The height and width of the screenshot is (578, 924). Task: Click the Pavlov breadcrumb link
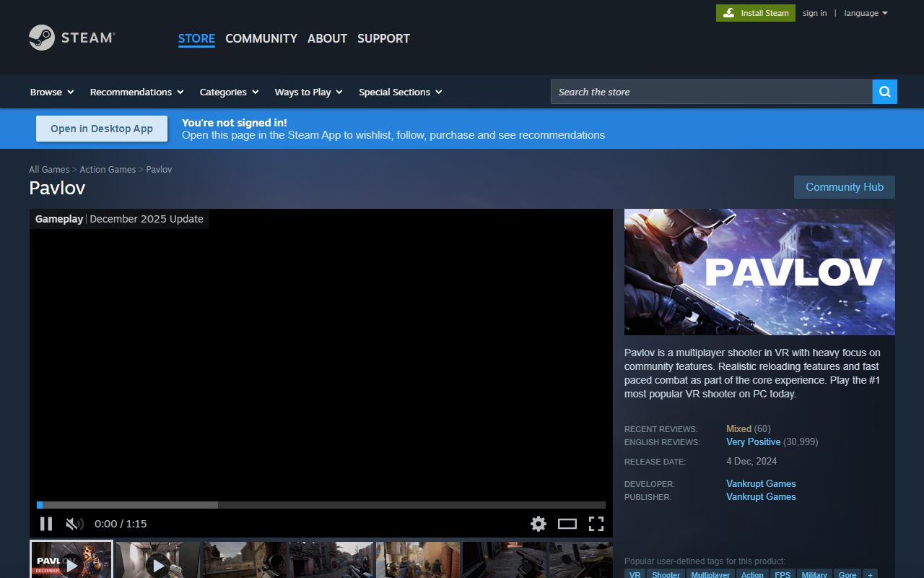pos(159,169)
